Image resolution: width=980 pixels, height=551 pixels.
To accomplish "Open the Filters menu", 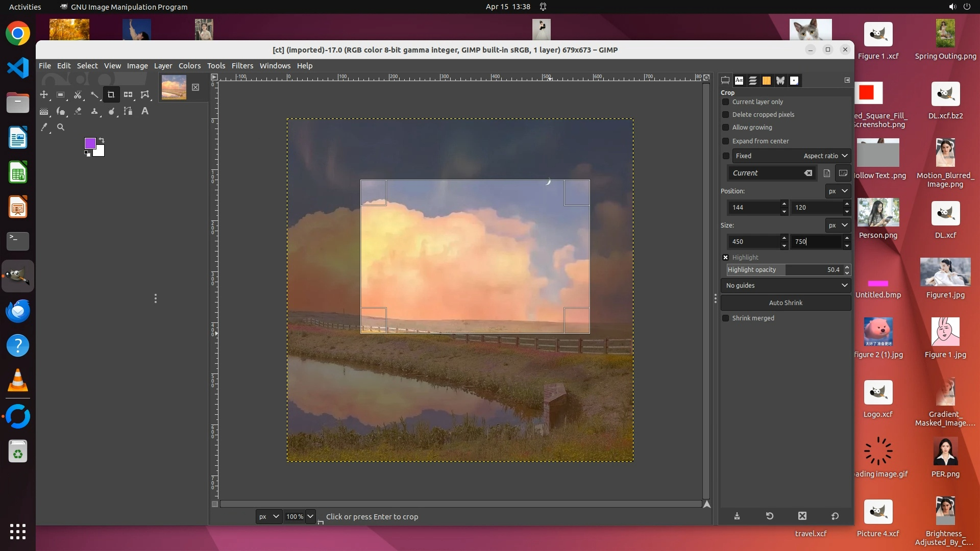I will 242,65.
